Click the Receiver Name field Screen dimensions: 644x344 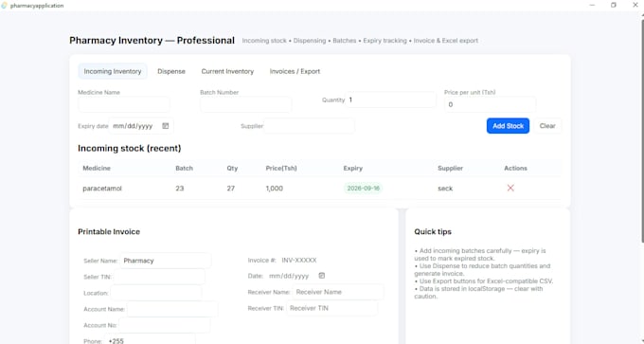338,292
